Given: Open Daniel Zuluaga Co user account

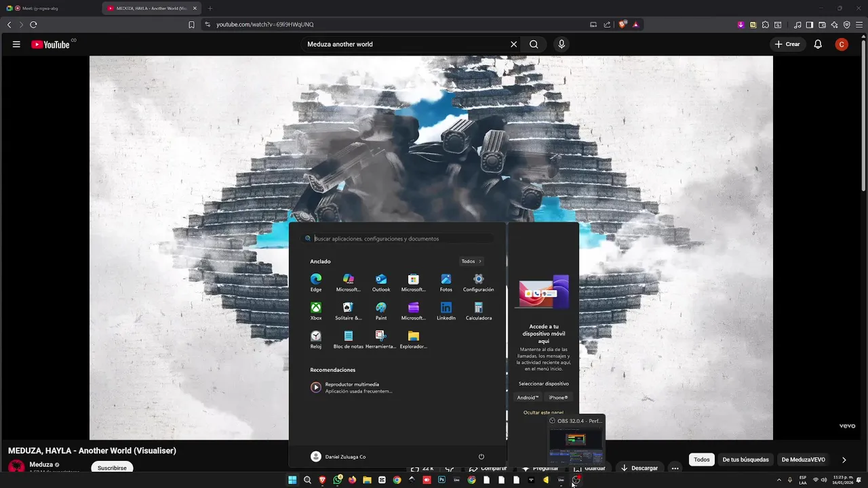Looking at the screenshot, I should click(x=338, y=457).
